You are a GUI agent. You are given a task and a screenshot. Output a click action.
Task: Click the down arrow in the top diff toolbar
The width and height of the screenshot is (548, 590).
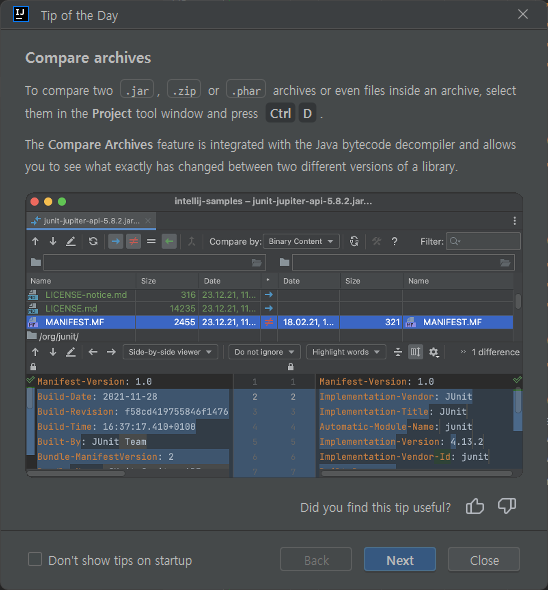pos(53,242)
